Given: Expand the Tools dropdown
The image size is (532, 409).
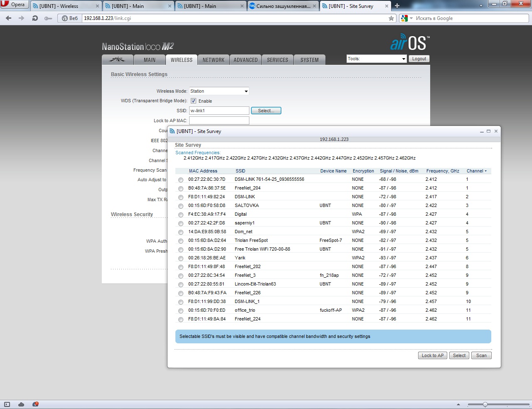Looking at the screenshot, I should point(376,59).
